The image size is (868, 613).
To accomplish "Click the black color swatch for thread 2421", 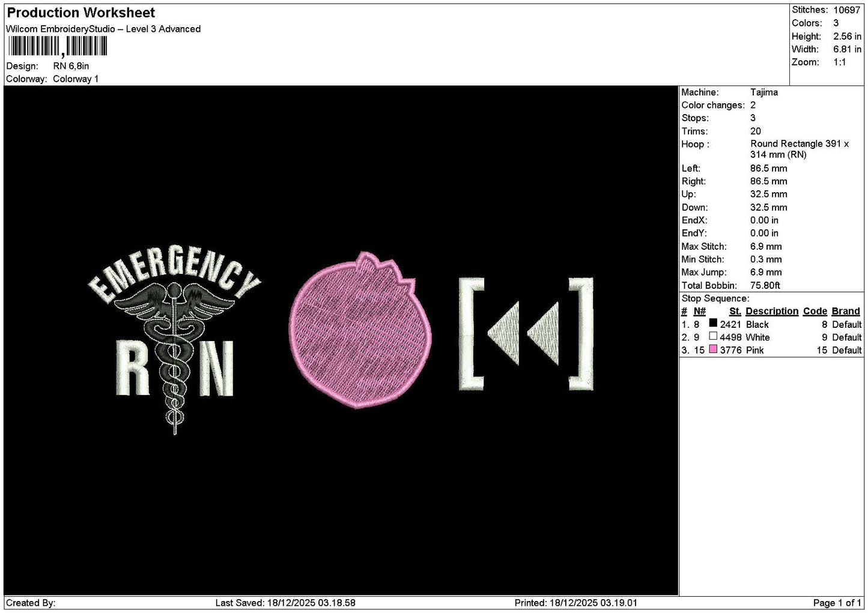I will 713,324.
